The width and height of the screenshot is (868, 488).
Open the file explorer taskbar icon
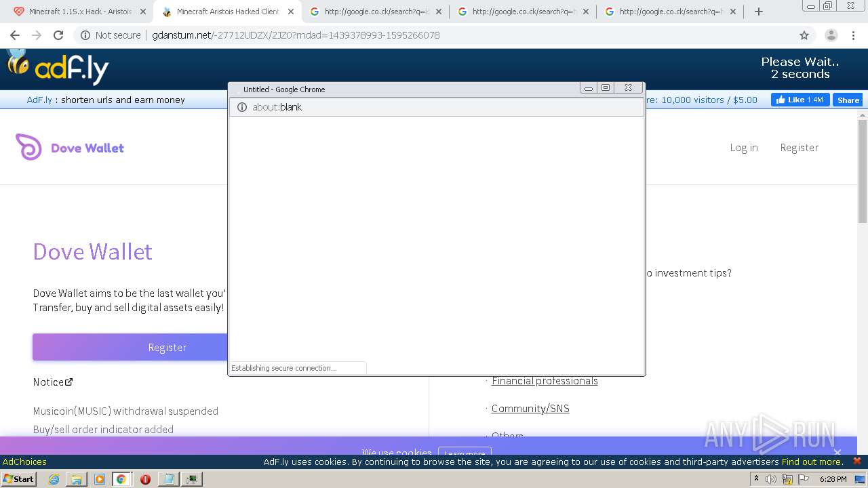pos(77,479)
